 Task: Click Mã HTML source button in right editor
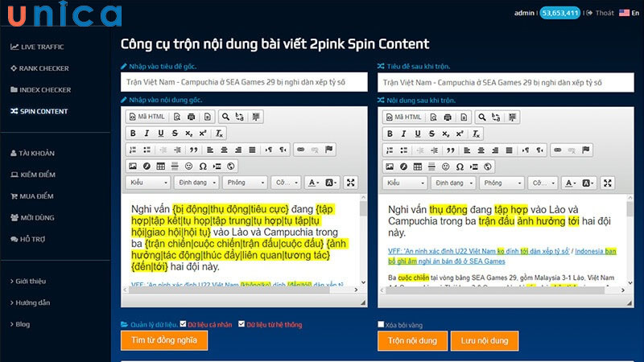click(x=404, y=117)
